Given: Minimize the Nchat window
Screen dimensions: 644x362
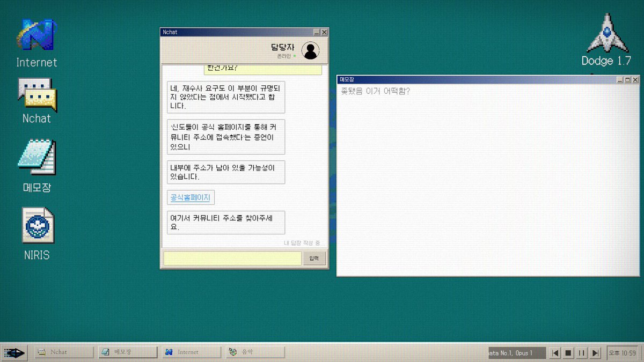Looking at the screenshot, I should (317, 32).
